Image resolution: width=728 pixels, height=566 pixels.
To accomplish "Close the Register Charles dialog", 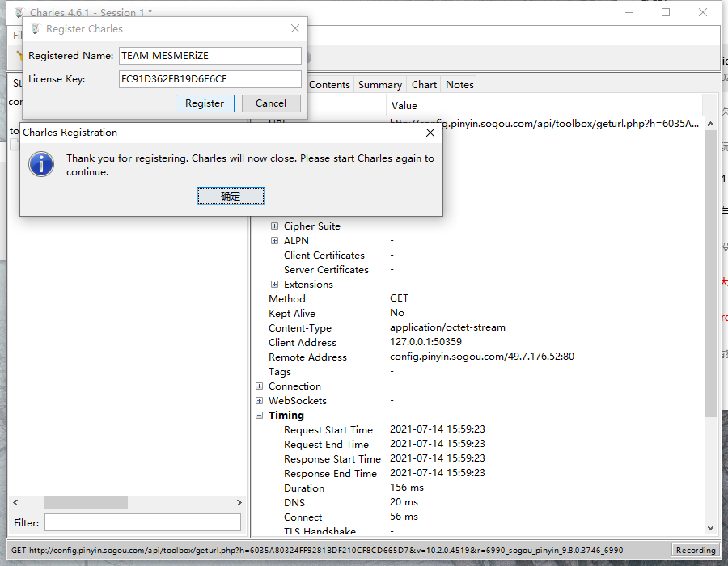I will pyautogui.click(x=294, y=29).
